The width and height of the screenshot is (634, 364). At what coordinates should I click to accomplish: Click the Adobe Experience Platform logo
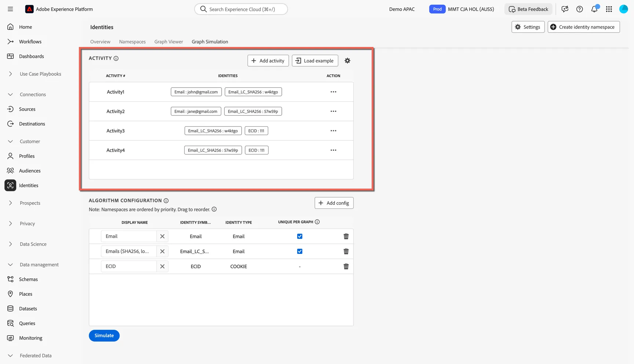coord(29,9)
